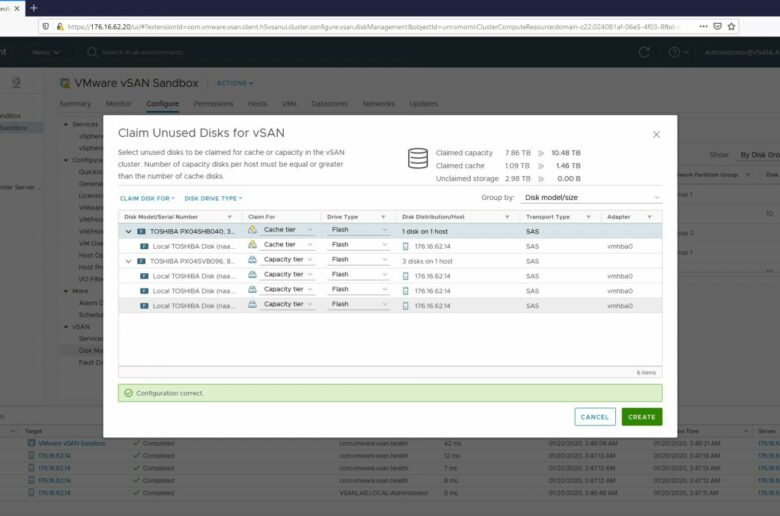
Task: Click the Claim For column header
Action: (x=262, y=217)
